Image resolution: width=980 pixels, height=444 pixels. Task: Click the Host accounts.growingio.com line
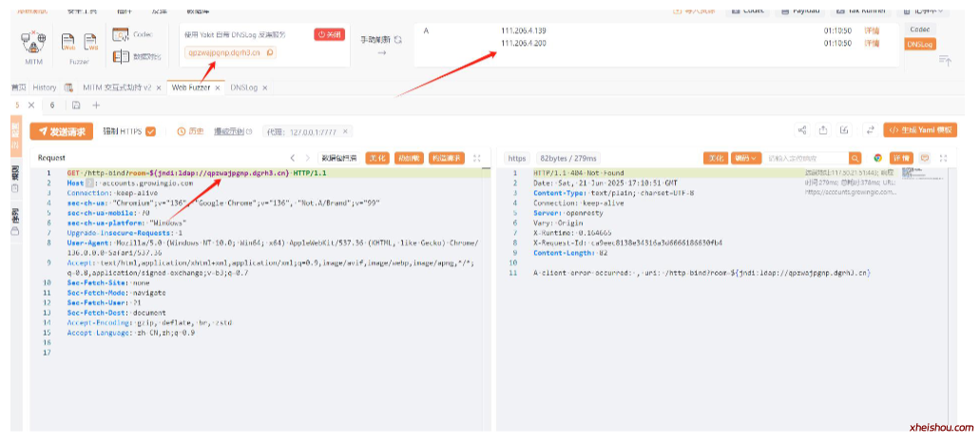(130, 183)
